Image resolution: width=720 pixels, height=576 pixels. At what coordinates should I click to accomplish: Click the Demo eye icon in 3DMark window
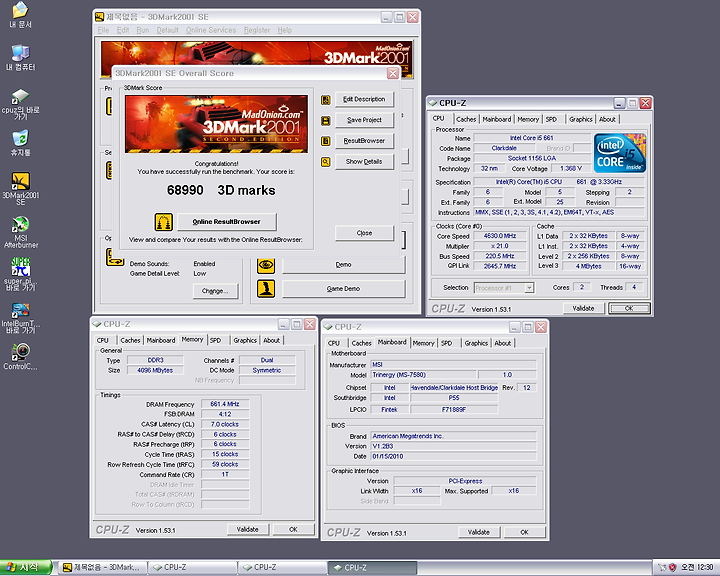pos(266,265)
